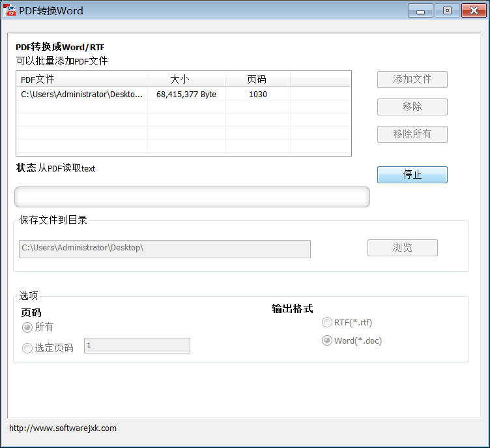
Task: Click the 从PDF读取text status text
Action: tap(66, 168)
